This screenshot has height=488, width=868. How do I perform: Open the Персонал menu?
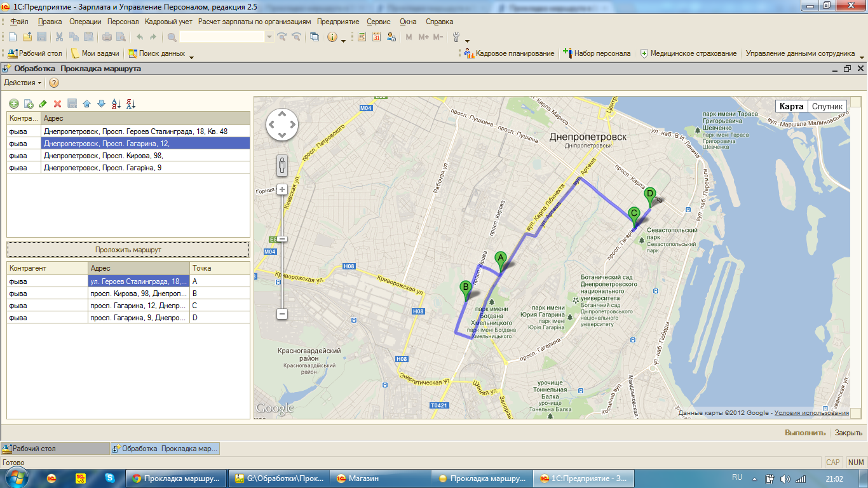[x=123, y=21]
